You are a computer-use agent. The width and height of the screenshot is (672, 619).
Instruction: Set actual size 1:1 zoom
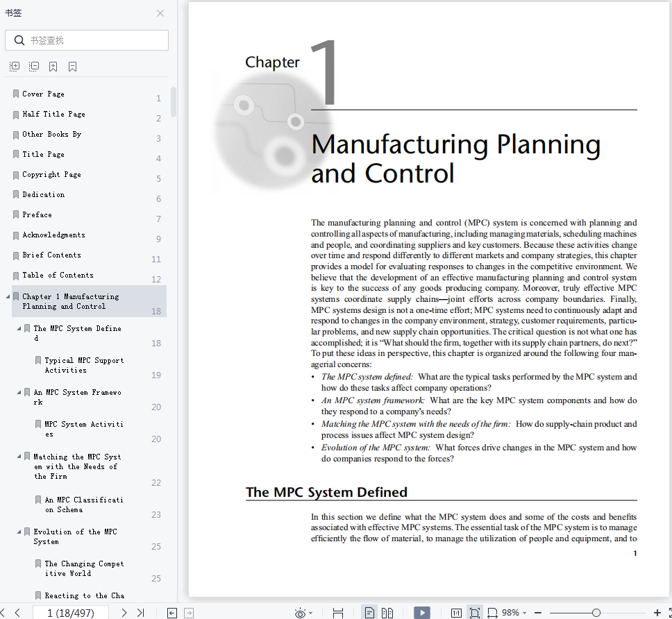pyautogui.click(x=456, y=613)
